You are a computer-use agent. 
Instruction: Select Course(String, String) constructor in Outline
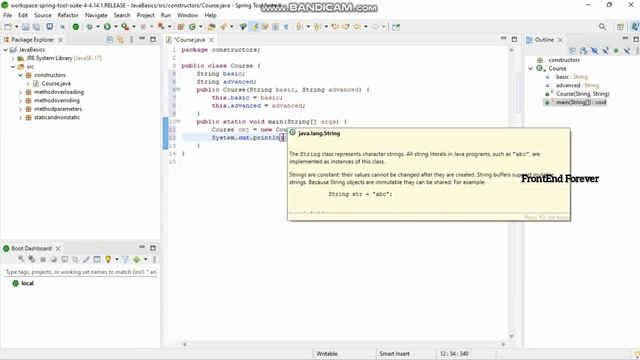pyautogui.click(x=582, y=94)
